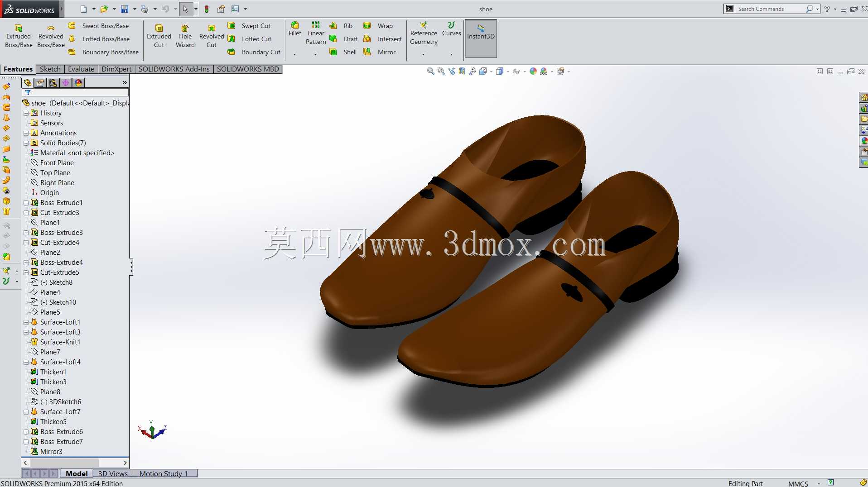
Task: Select the Mirror3 feature
Action: coord(47,452)
